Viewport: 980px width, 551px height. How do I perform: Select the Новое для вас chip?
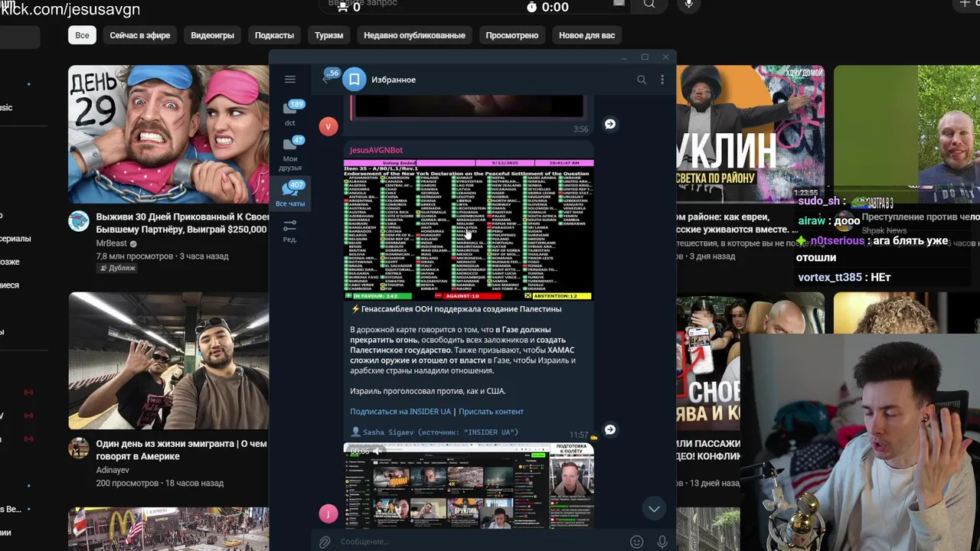(x=586, y=35)
